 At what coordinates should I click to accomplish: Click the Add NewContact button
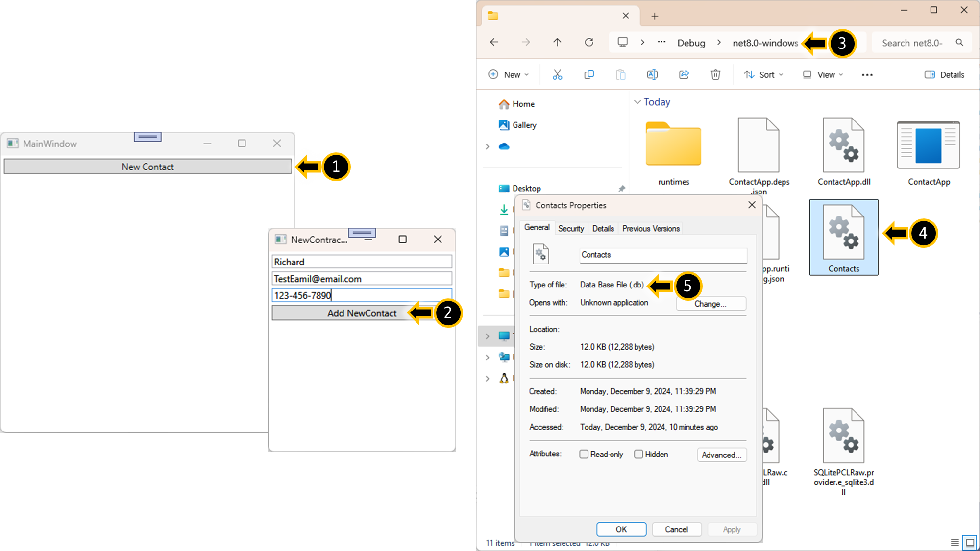pos(362,313)
